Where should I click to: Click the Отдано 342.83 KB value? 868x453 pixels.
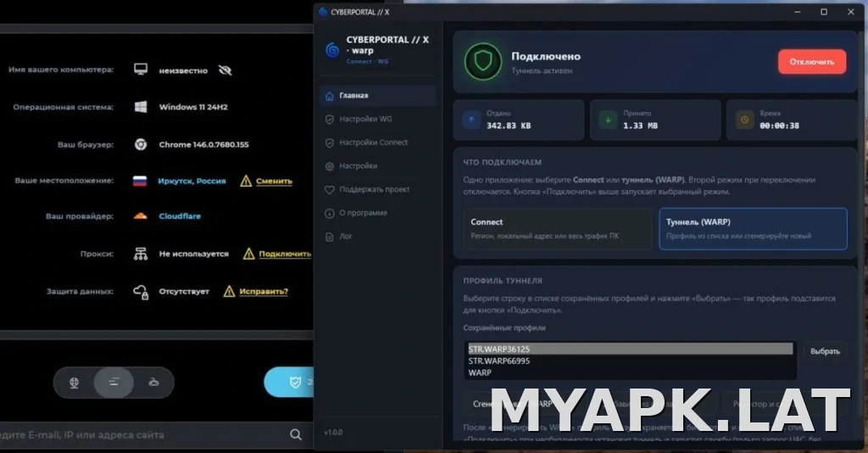[x=509, y=126]
